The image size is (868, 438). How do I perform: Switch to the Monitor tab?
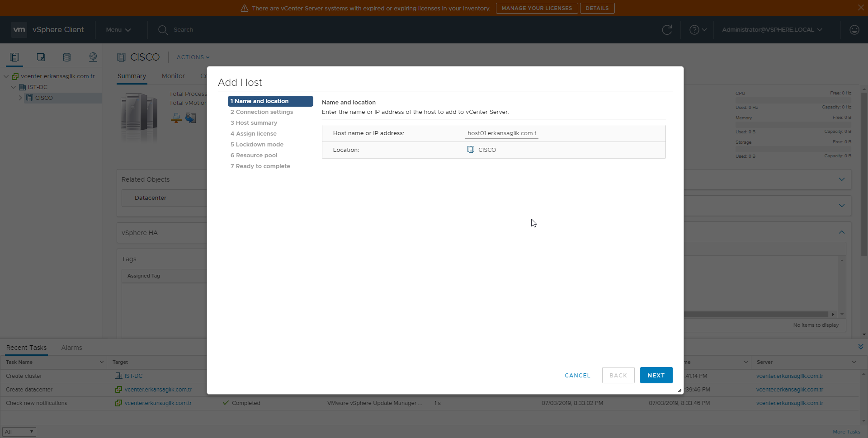point(173,76)
